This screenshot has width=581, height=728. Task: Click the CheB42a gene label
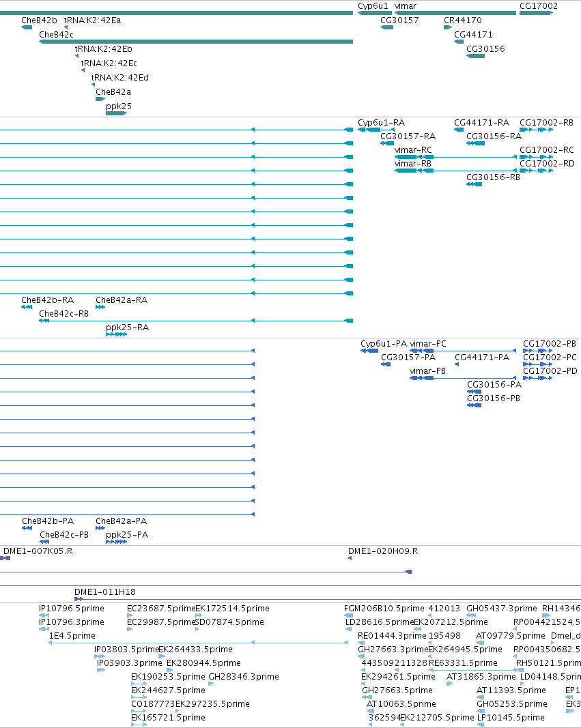(113, 92)
